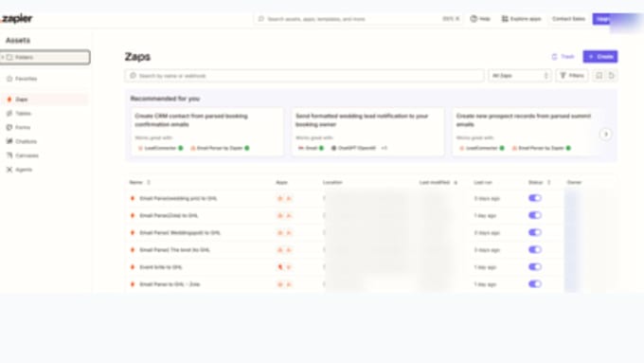
Task: Click the Email Parser by Zapier tag on the first card
Action: 220,148
